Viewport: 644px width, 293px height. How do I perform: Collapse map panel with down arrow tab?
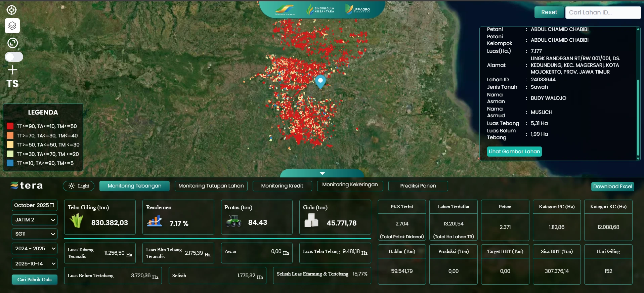(x=322, y=173)
